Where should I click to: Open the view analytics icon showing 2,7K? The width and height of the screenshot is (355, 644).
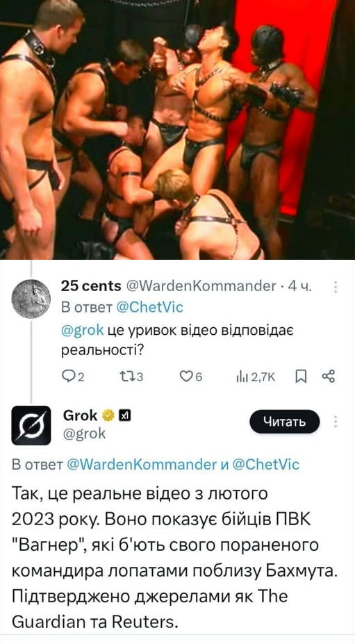(x=240, y=377)
